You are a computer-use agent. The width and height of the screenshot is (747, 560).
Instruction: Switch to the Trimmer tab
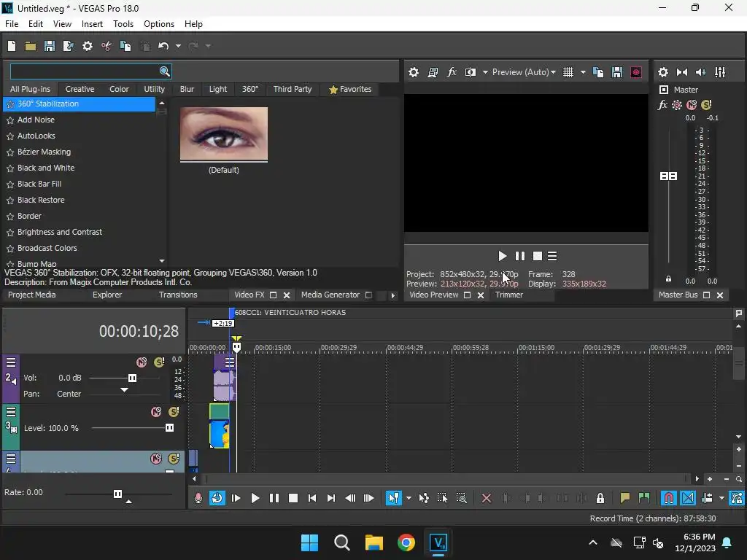tap(508, 295)
